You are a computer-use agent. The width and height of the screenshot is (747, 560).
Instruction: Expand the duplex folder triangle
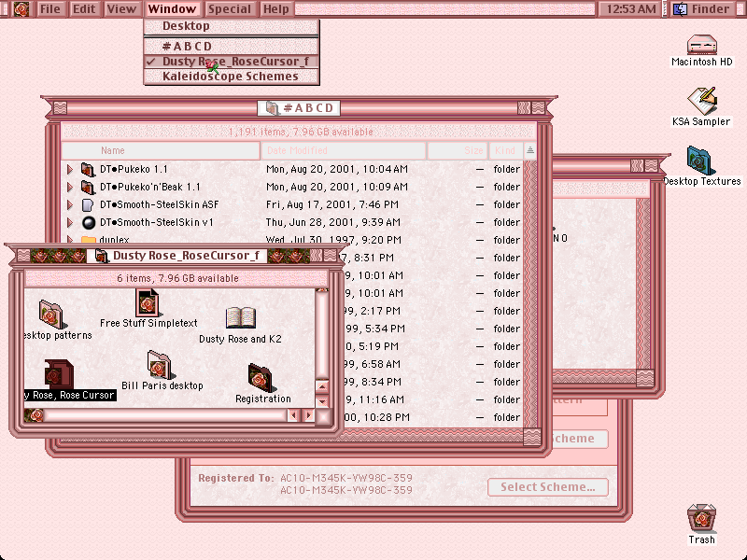[x=69, y=240]
